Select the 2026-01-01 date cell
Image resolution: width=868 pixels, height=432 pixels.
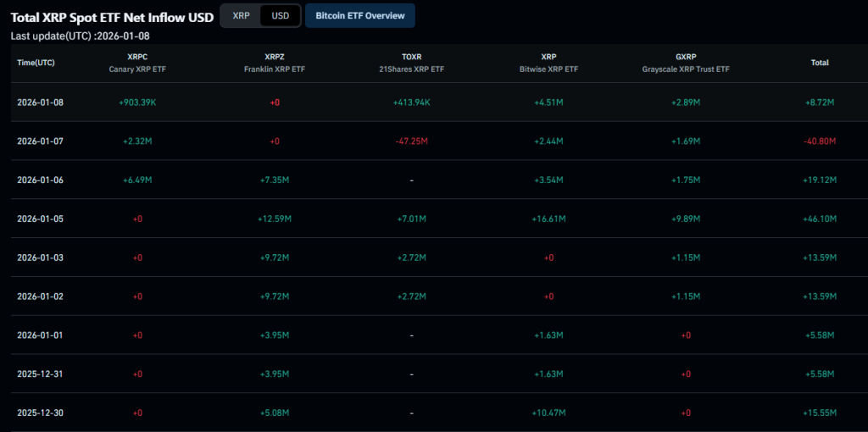41,335
